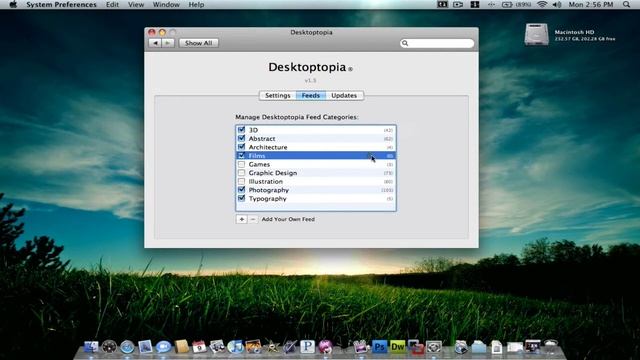
Task: Enable the Games feed category
Action: click(x=241, y=164)
